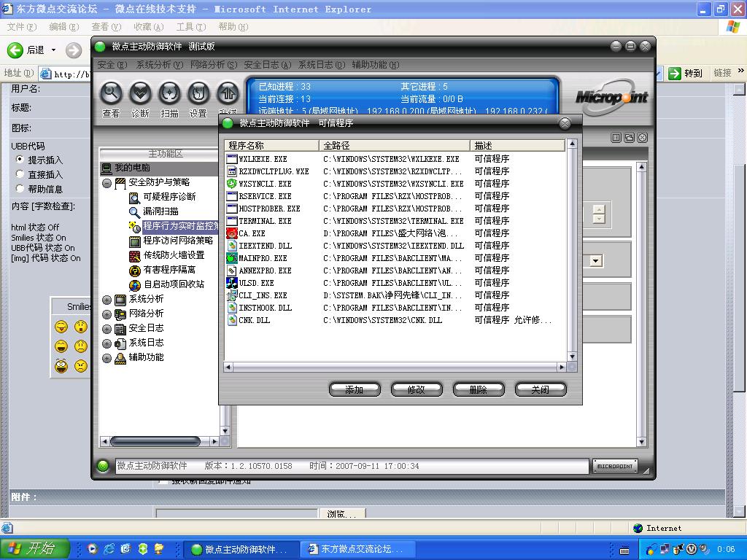
Task: Click the 转到 button in Internet Explorer
Action: (x=685, y=74)
